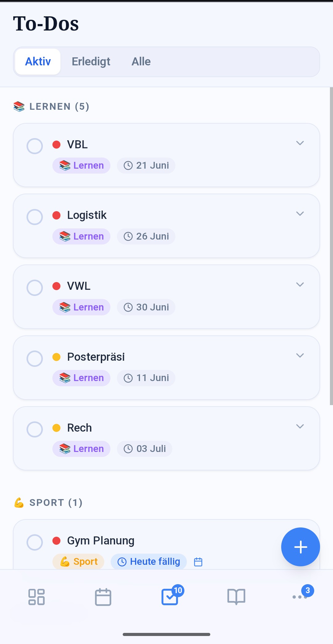Check off the Posterpräsi task

pos(35,359)
